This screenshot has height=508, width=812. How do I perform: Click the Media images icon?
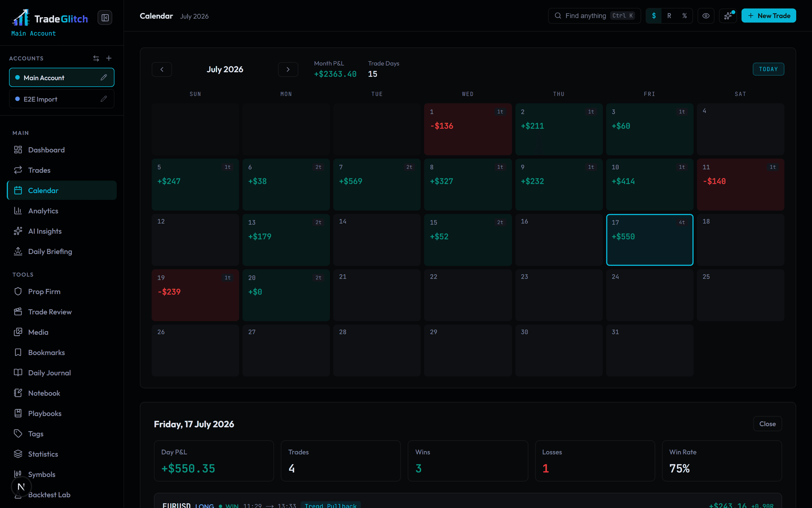pos(18,332)
